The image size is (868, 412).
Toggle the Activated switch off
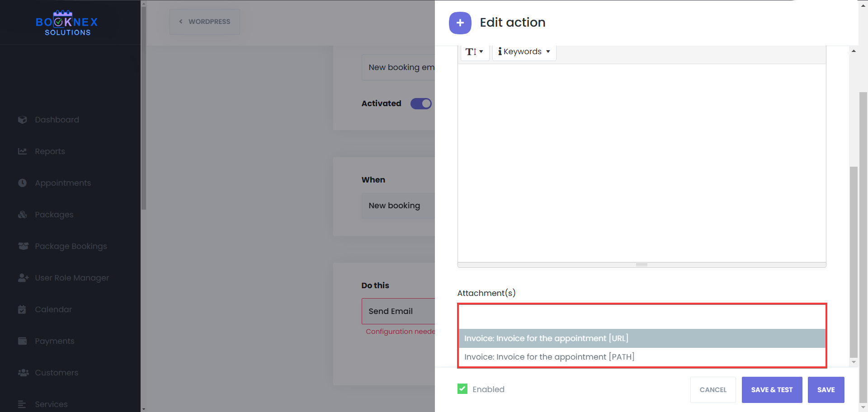[421, 103]
